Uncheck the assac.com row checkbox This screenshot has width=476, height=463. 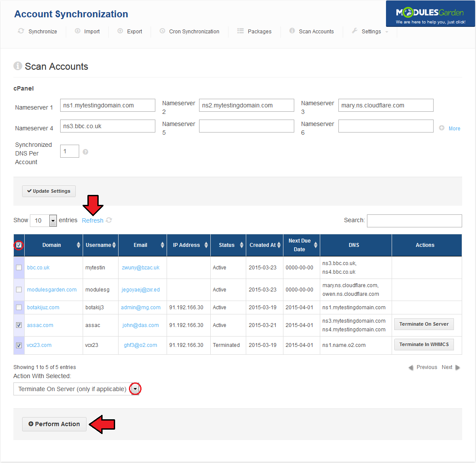click(19, 325)
